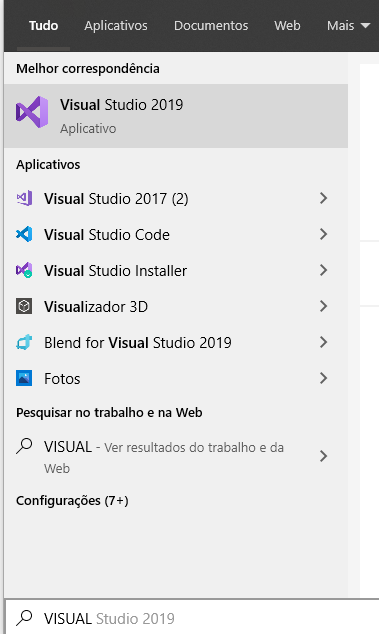The image size is (379, 634).
Task: Click the Visual Studio Installer icon
Action: click(x=24, y=270)
